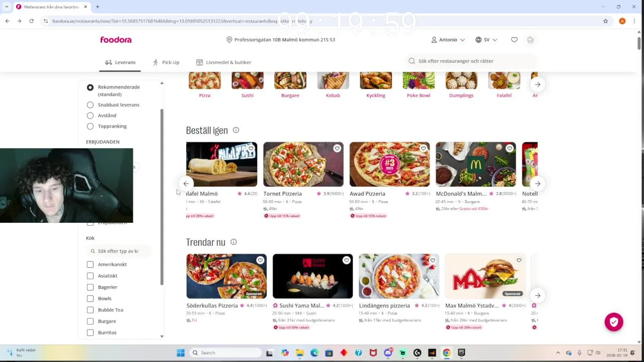
Task: Favorite Söderkullas Pizzeria with heart icon
Action: coord(260,260)
